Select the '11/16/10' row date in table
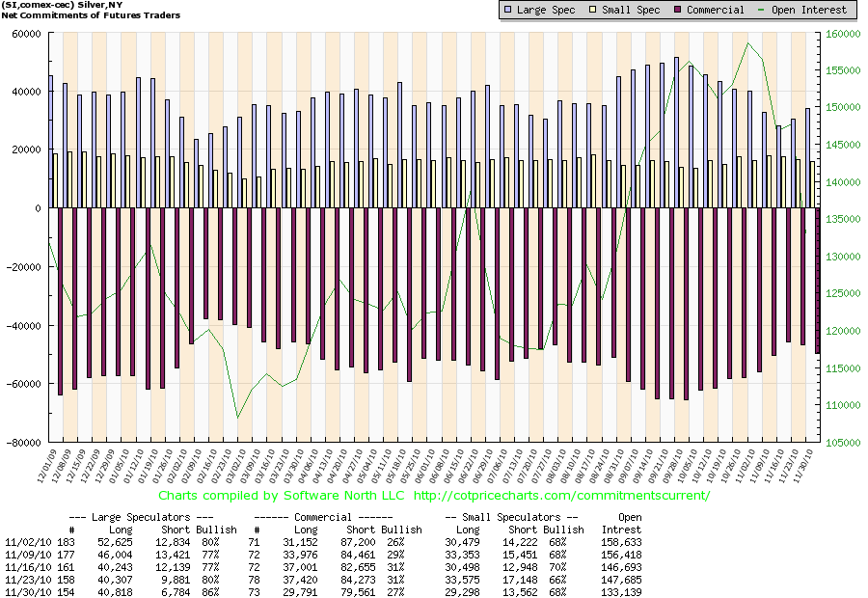The height and width of the screenshot is (598, 868). (28, 567)
